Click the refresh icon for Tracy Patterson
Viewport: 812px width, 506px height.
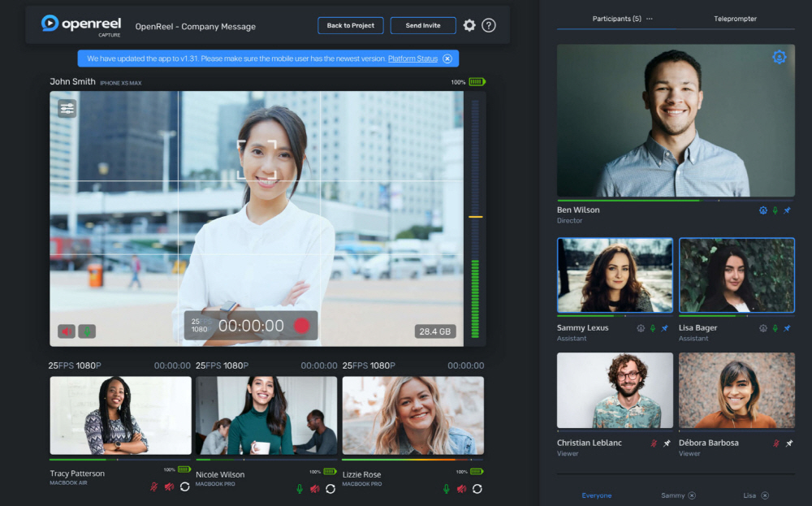pyautogui.click(x=184, y=487)
